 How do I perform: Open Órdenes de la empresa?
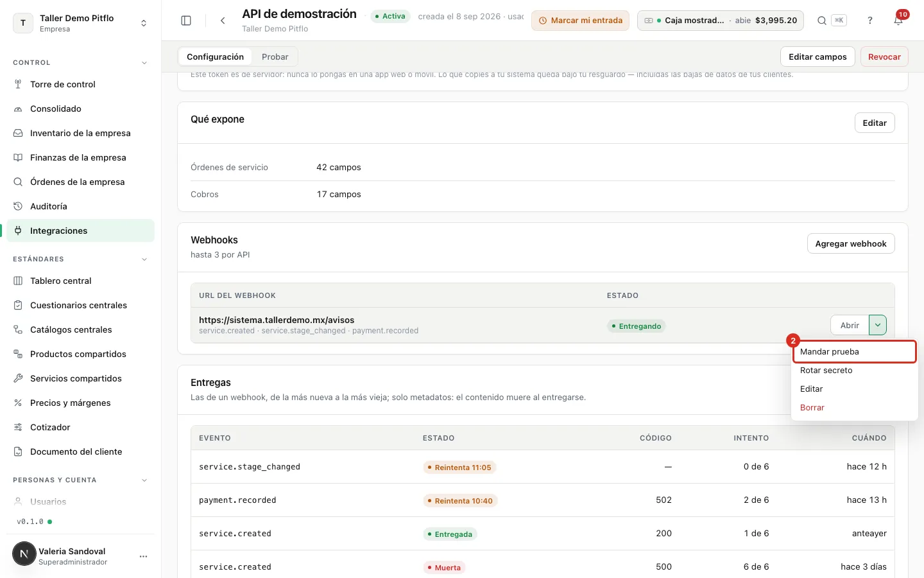[x=81, y=182]
